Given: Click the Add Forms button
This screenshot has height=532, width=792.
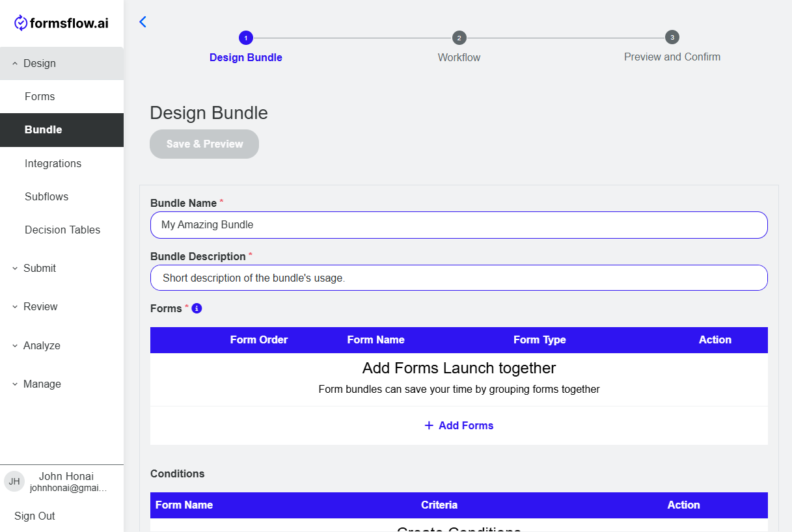Looking at the screenshot, I should click(x=459, y=425).
